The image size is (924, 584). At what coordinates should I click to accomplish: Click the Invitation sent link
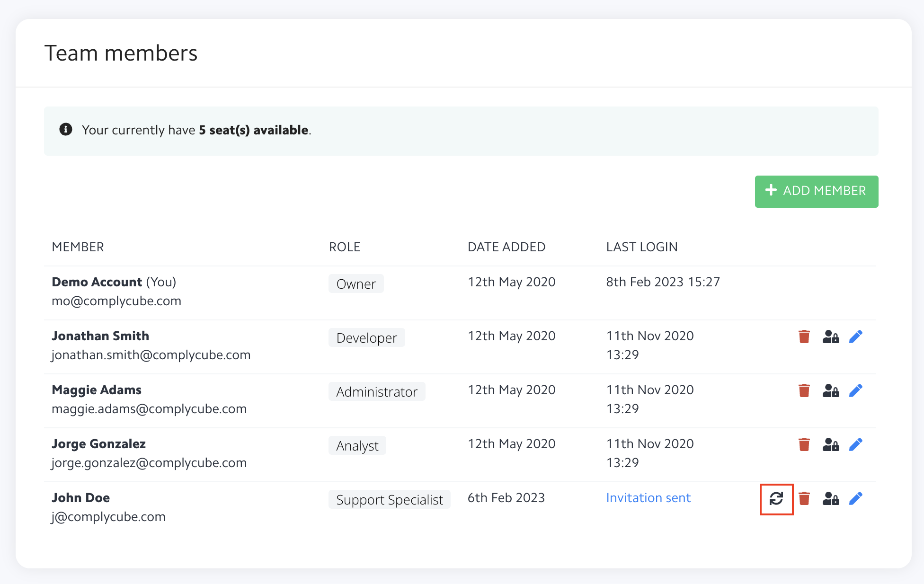tap(648, 498)
